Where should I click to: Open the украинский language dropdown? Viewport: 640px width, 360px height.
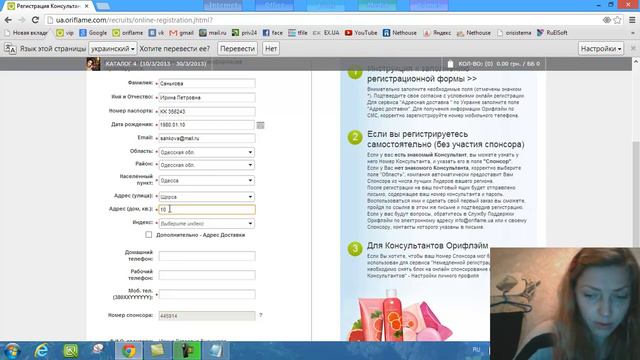pyautogui.click(x=113, y=49)
